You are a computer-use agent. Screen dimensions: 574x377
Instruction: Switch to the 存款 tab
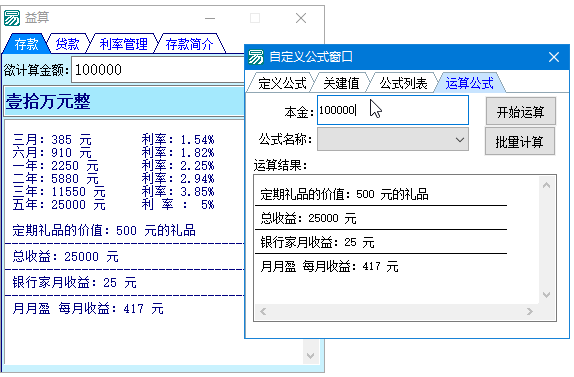point(26,44)
